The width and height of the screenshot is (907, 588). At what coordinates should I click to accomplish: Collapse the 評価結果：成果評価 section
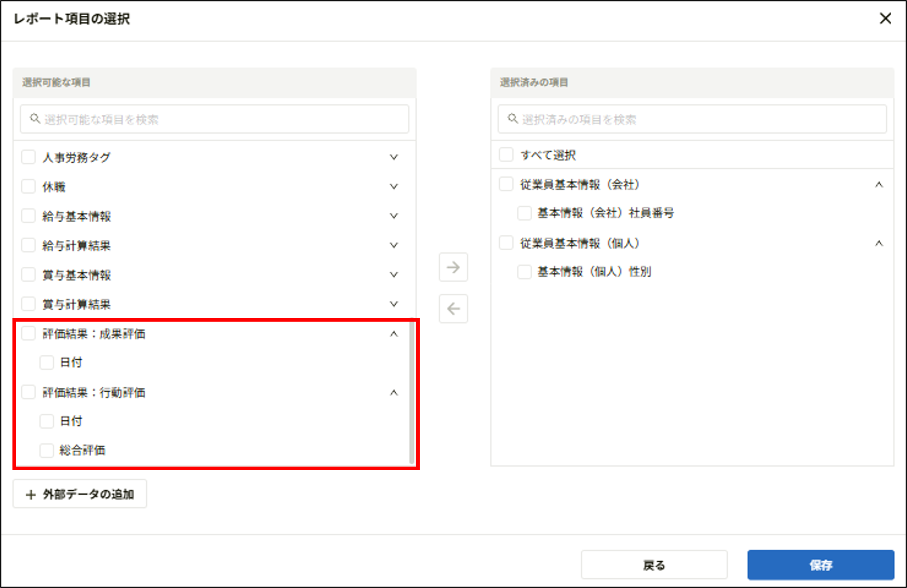(x=394, y=333)
